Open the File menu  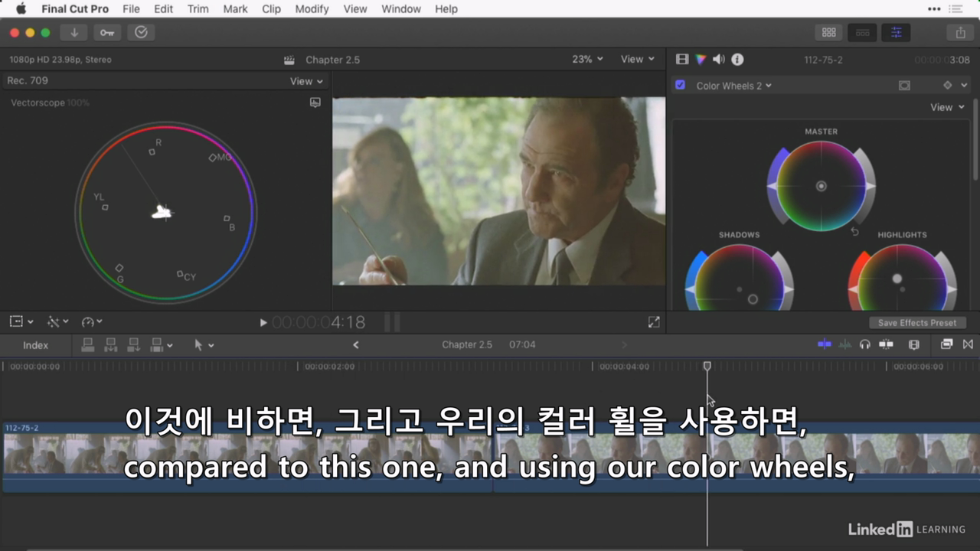[131, 9]
